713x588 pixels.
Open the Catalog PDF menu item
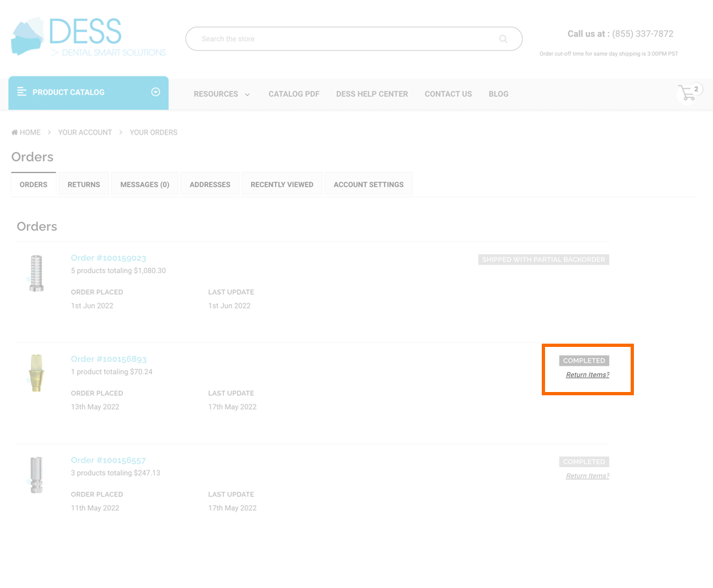293,94
